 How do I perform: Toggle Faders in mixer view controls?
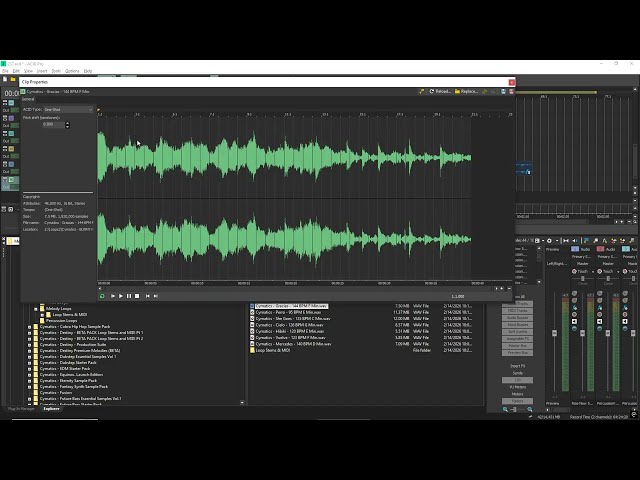click(x=517, y=401)
